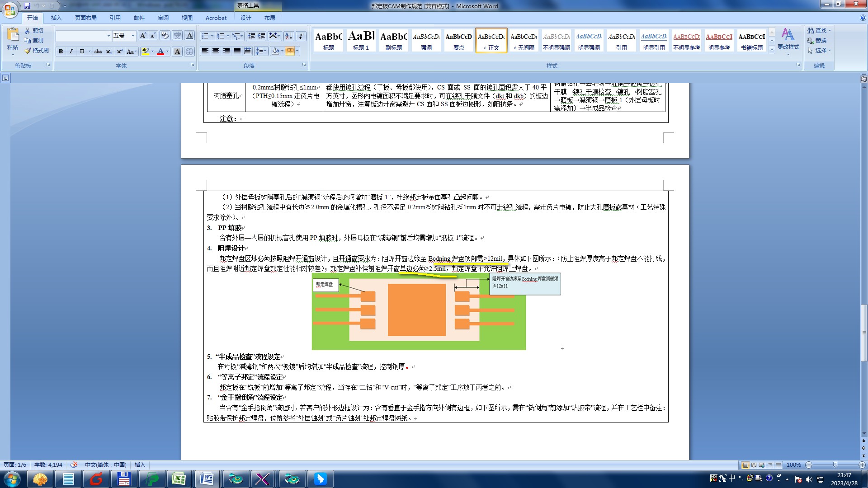This screenshot has width=868, height=488.
Task: Click the Phonetic Guide (wén) icon
Action: point(177,36)
